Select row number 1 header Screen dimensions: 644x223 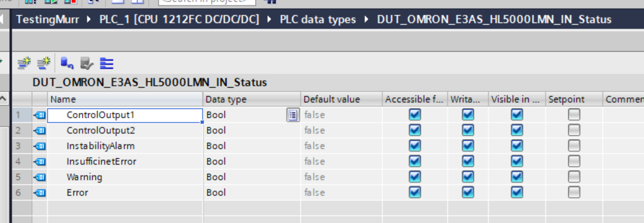pos(22,115)
